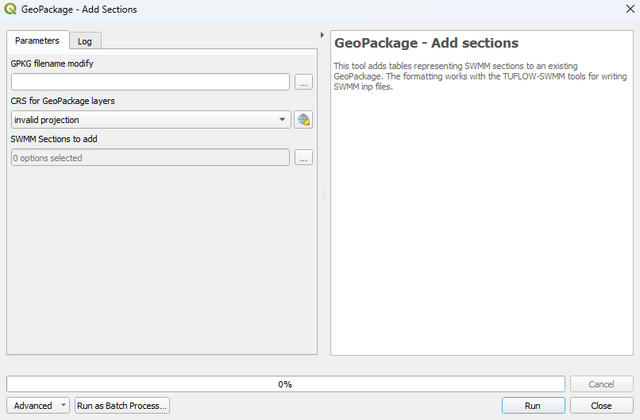Collapse the help panel using triangle arrow
Screen dimensions: 640x420
(322, 35)
